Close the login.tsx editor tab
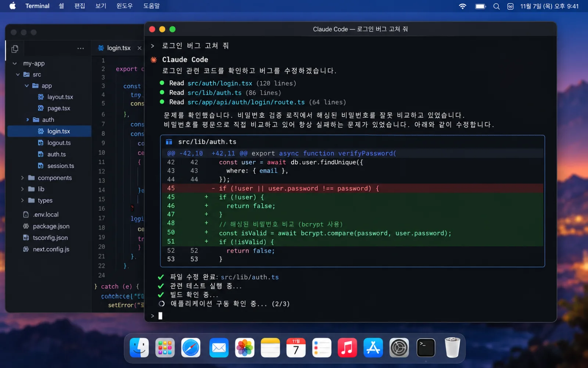The width and height of the screenshot is (588, 368). [x=139, y=48]
